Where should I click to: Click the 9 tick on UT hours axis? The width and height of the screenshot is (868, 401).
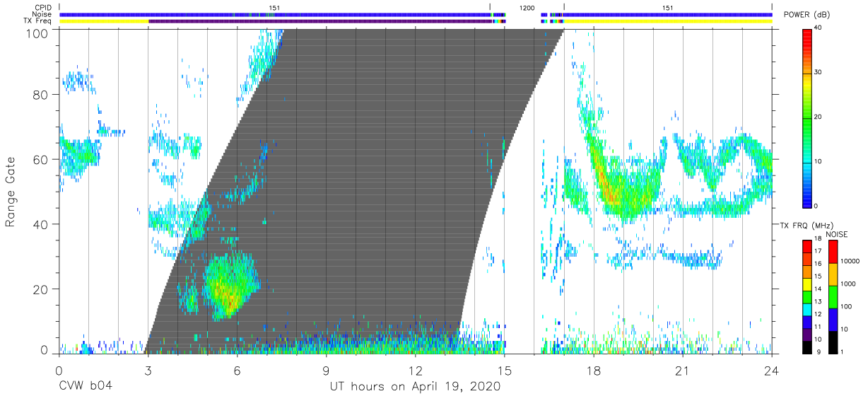click(326, 370)
